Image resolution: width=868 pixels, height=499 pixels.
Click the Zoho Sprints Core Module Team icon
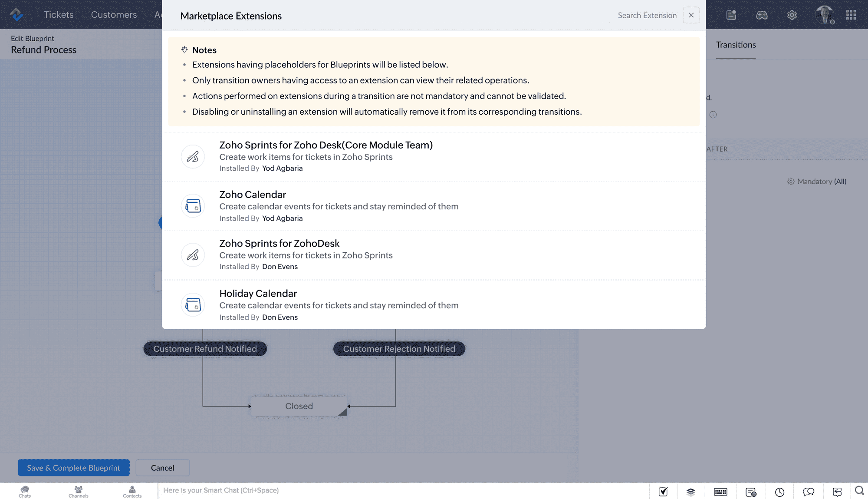(x=193, y=157)
